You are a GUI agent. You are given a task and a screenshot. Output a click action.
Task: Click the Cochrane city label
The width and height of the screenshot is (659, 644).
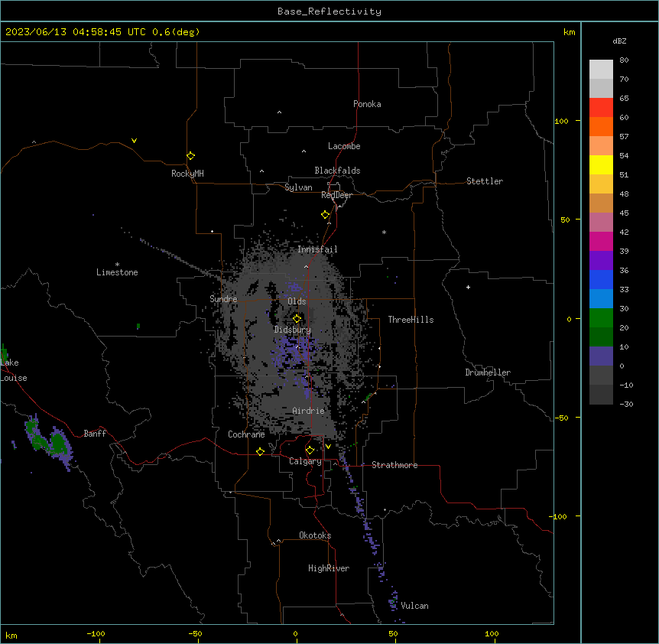coord(246,434)
